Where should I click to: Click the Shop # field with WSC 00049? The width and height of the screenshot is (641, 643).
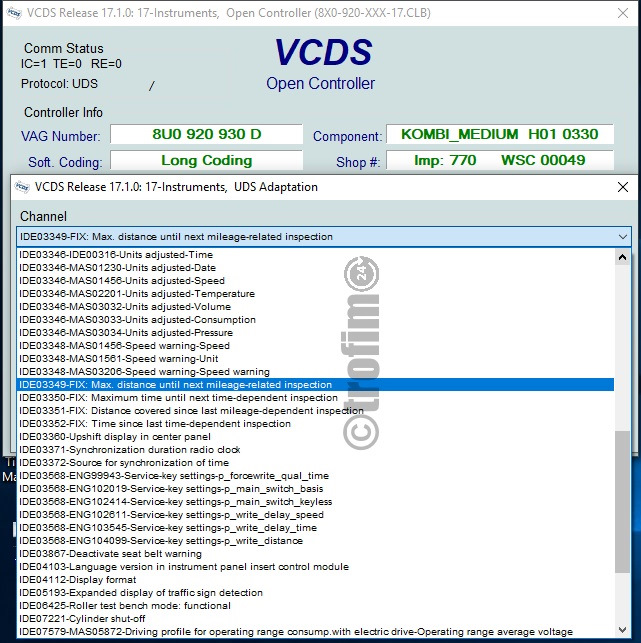(500, 160)
